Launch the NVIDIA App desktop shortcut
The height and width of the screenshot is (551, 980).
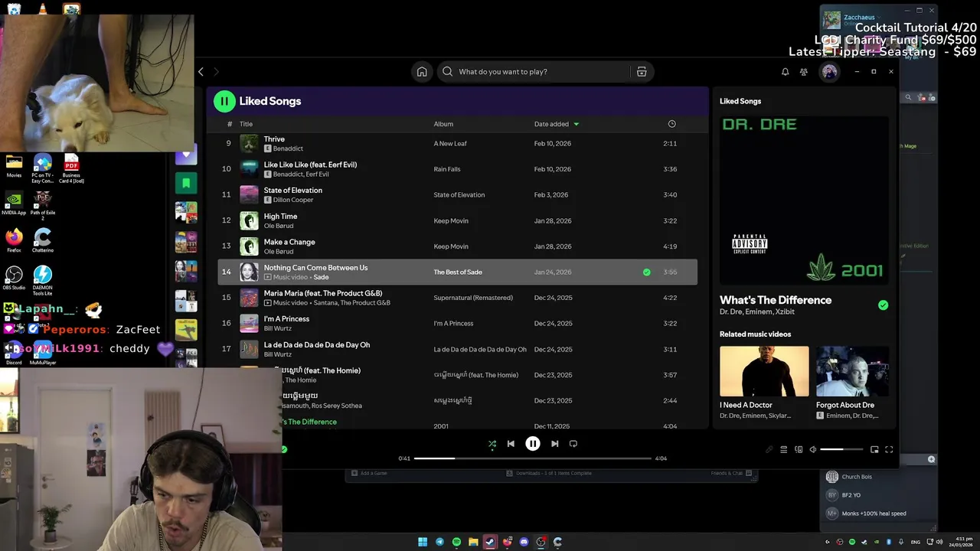(14, 203)
